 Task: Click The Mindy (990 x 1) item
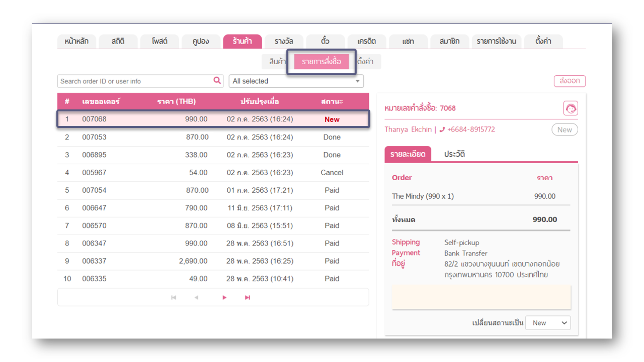coord(423,196)
